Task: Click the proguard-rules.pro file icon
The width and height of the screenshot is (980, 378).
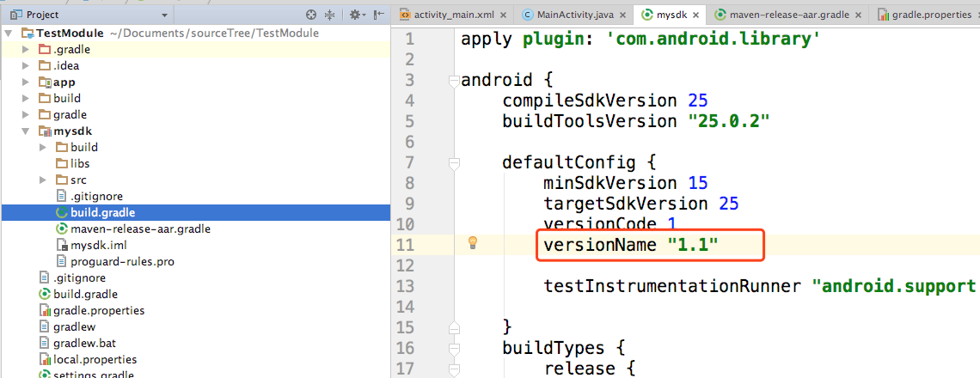Action: 61,261
